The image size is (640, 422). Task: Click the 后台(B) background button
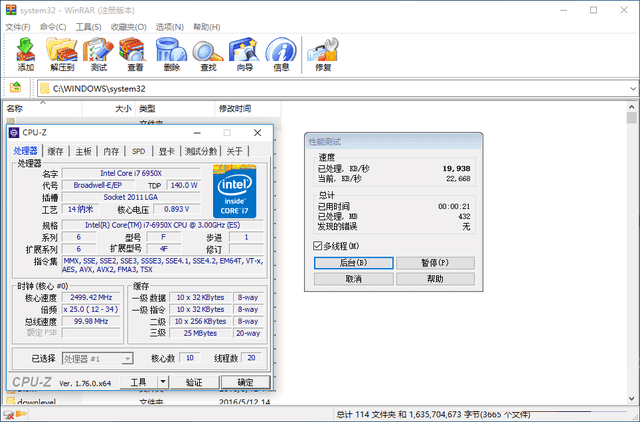click(353, 262)
